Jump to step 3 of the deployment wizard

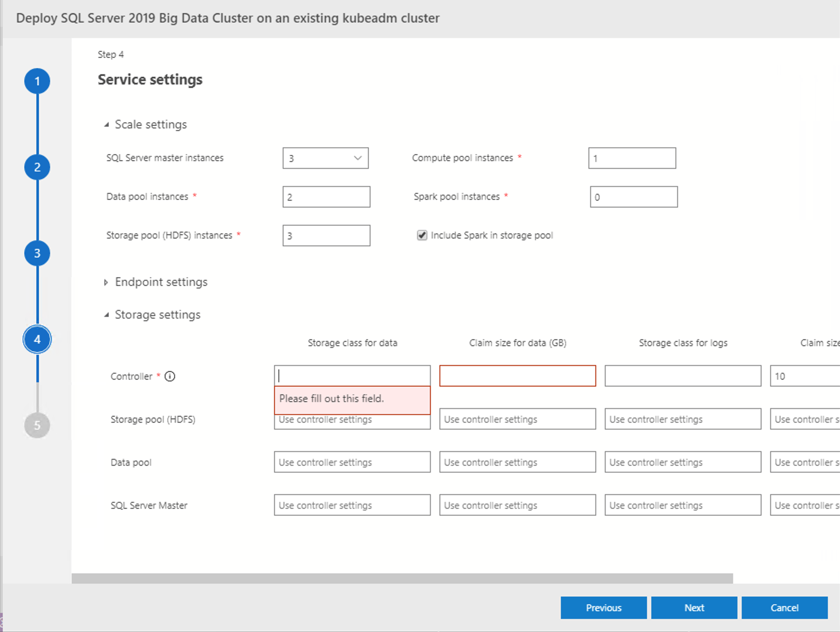[37, 253]
